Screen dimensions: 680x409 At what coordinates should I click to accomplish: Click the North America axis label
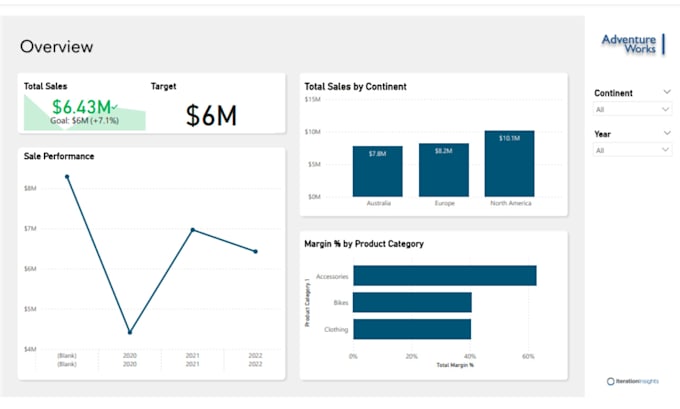[x=510, y=203]
